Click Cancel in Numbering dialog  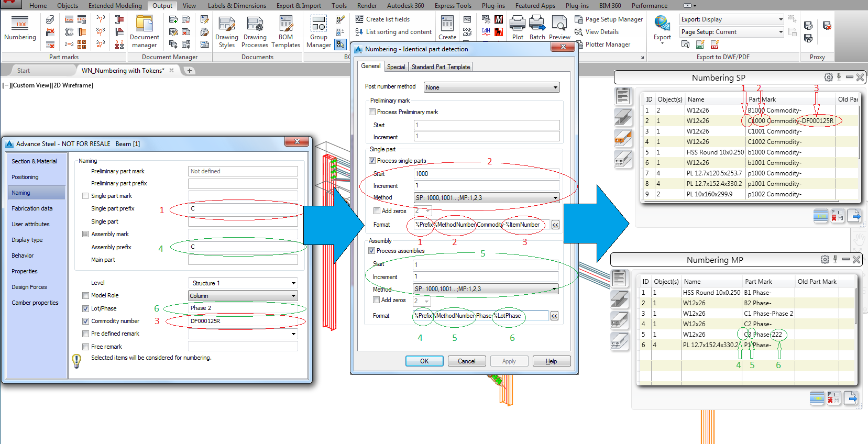tap(467, 361)
